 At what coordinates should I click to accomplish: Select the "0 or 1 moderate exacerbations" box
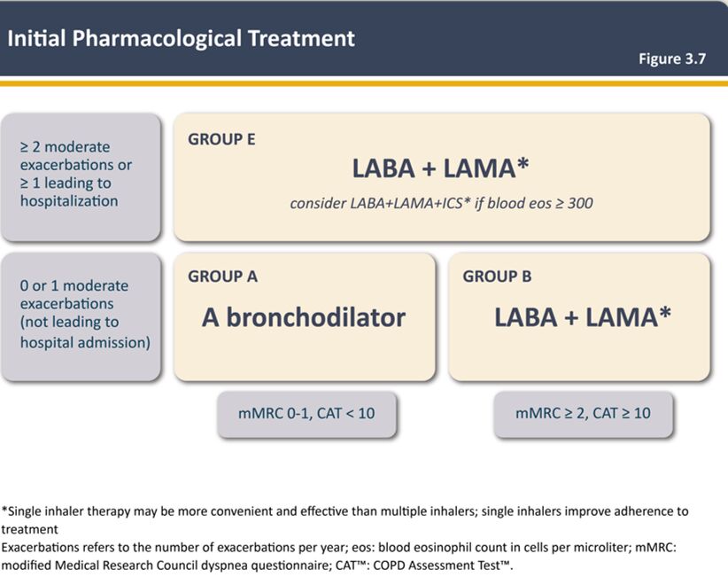pyautogui.click(x=81, y=315)
